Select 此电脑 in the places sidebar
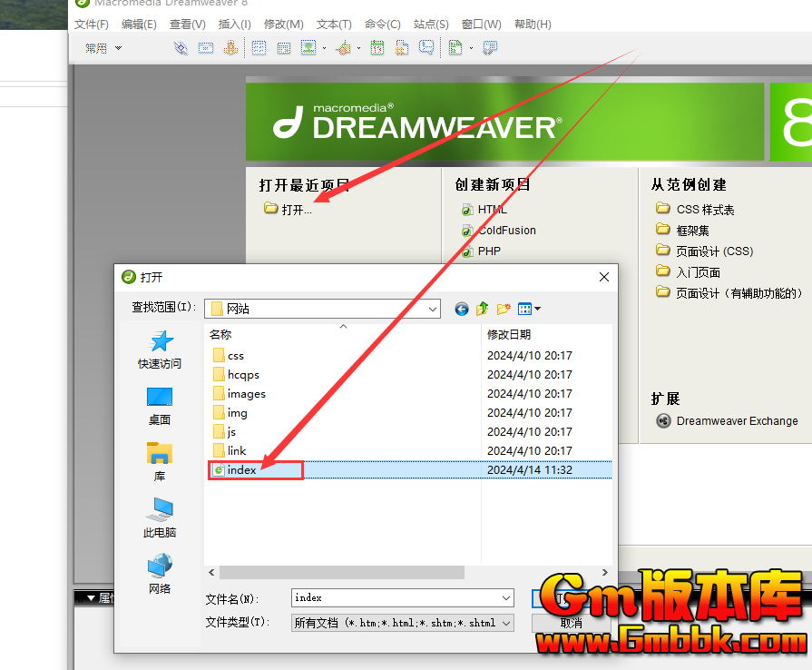812x670 pixels. [x=160, y=517]
